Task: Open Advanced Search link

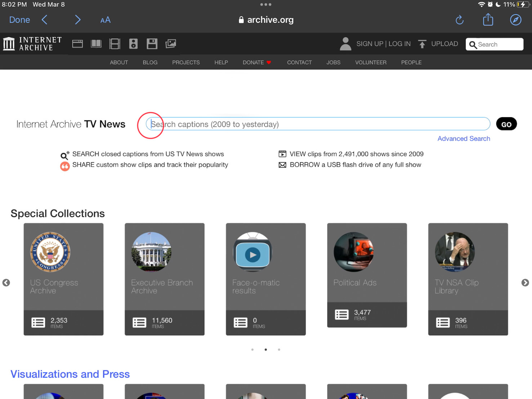Action: [464, 139]
